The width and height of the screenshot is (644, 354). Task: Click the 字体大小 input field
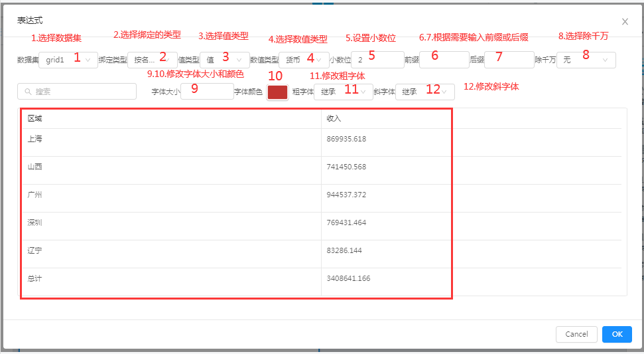207,91
